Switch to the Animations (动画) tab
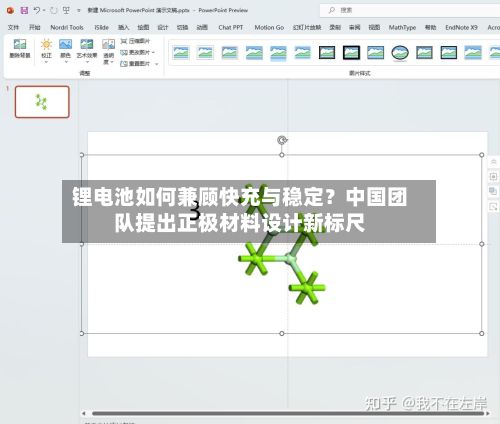 pyautogui.click(x=202, y=27)
